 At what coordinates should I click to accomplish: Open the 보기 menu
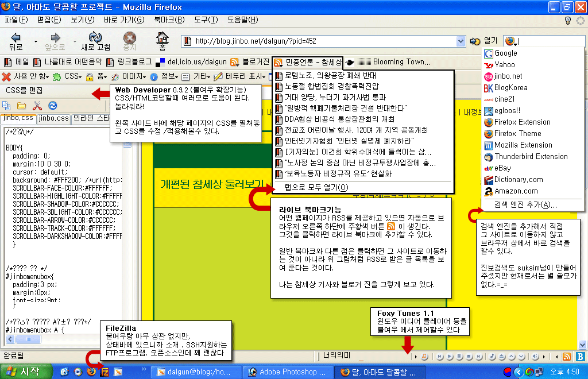click(83, 20)
